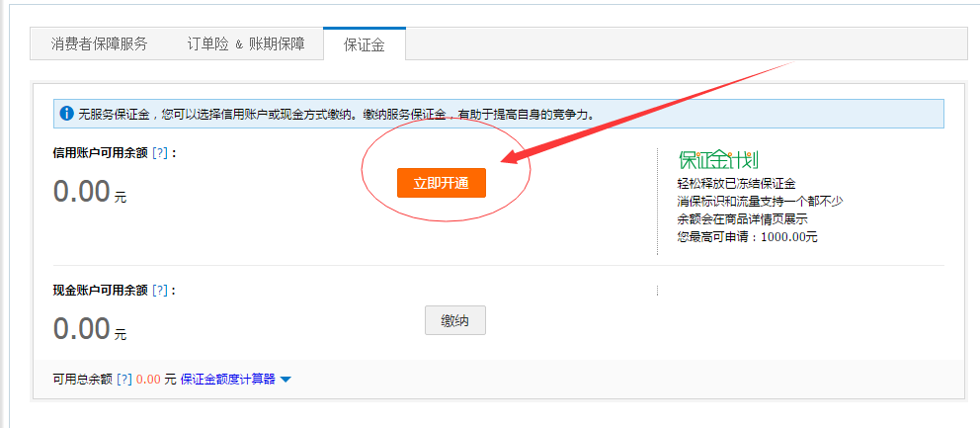Click the green 保证金计划 logo
Screen dimensions: 980x428
coord(719,159)
